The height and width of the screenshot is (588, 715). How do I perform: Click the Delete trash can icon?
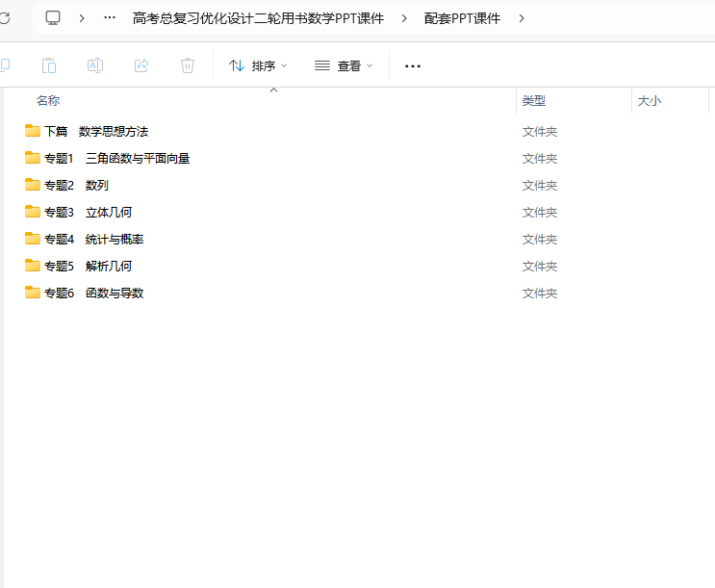188,65
